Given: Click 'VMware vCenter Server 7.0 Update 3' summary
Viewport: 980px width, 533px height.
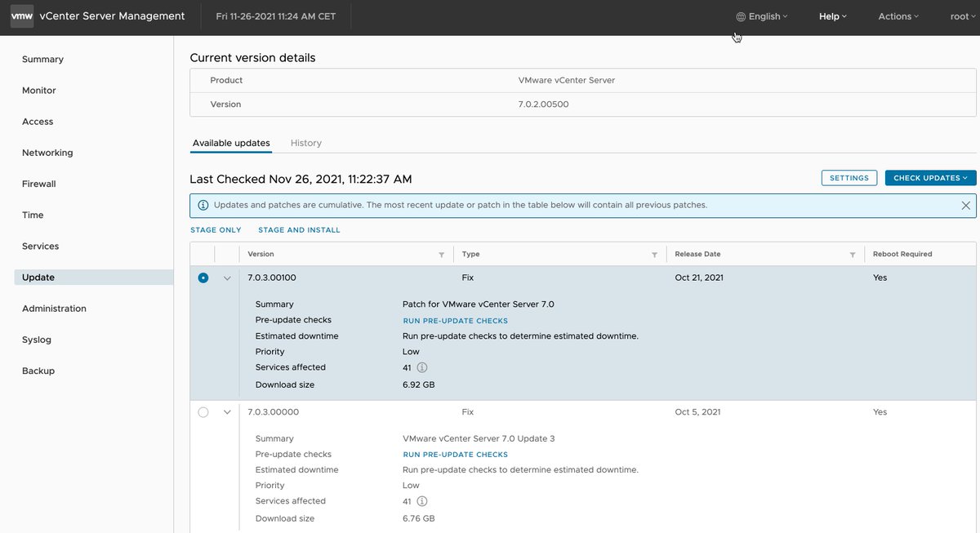Looking at the screenshot, I should pos(479,438).
